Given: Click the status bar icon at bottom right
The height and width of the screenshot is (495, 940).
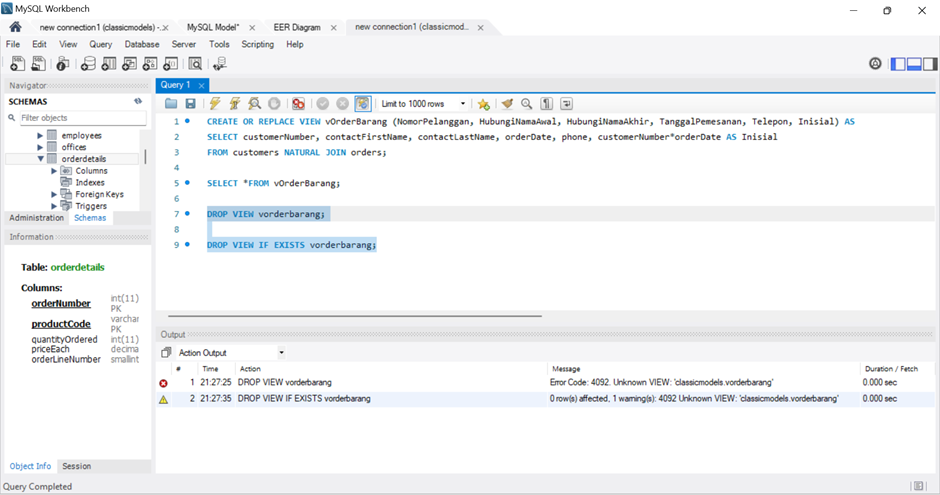Looking at the screenshot, I should [x=918, y=486].
